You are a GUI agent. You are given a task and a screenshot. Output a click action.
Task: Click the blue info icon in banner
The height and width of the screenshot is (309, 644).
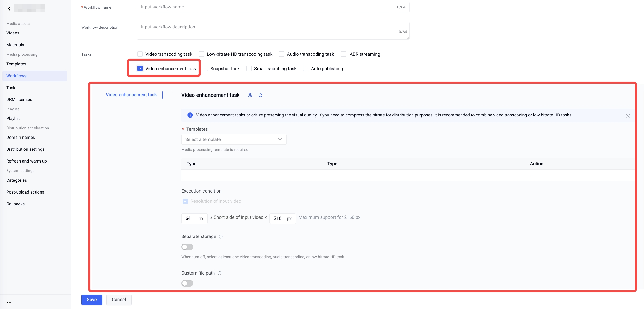click(190, 115)
